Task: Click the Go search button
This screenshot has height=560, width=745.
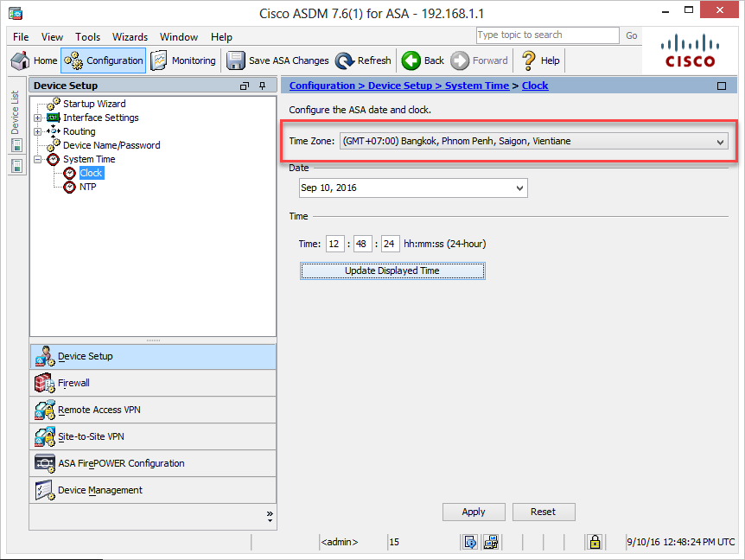Action: click(x=632, y=35)
